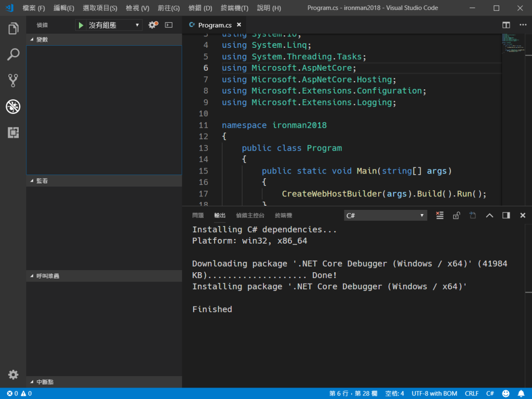Close the bottom output panel

[x=523, y=216]
